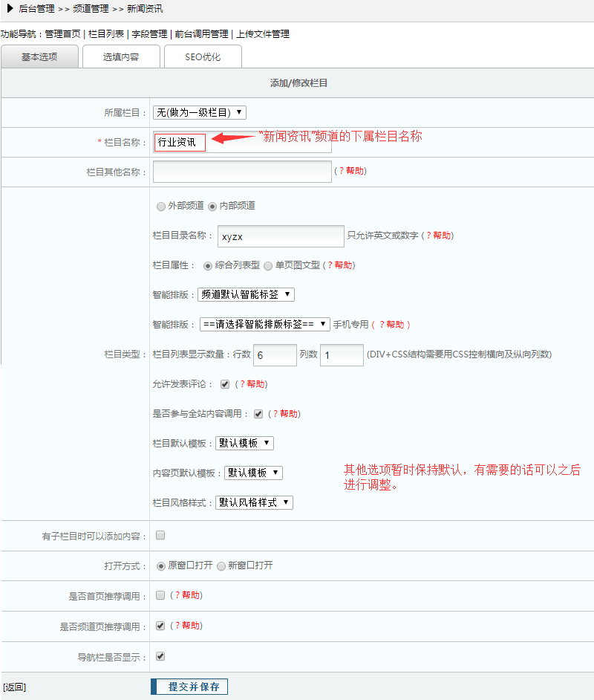Check 有子栏目时可以添加内容 checkbox
594x700 pixels.
tap(160, 535)
